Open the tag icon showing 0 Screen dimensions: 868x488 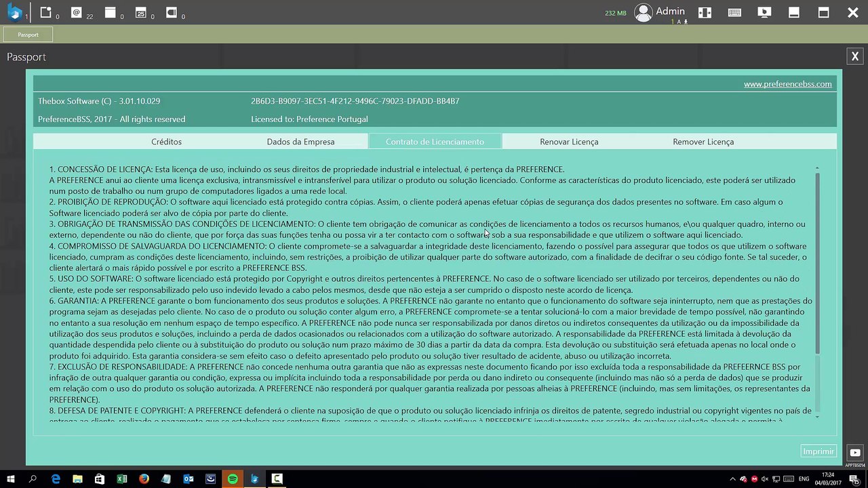pos(172,12)
